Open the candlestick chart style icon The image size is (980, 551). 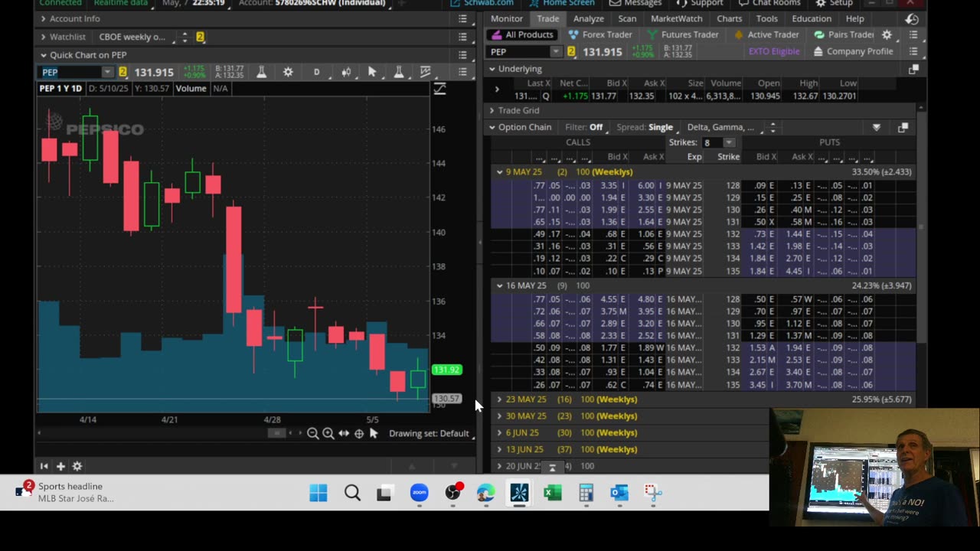point(346,72)
